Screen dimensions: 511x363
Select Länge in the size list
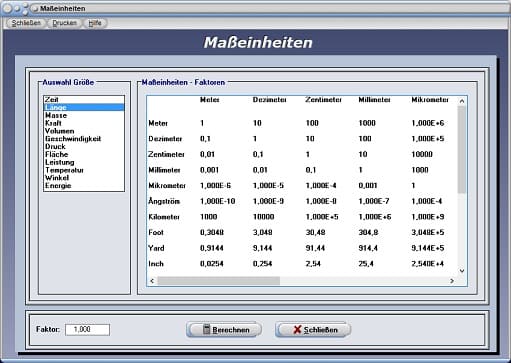[84, 107]
